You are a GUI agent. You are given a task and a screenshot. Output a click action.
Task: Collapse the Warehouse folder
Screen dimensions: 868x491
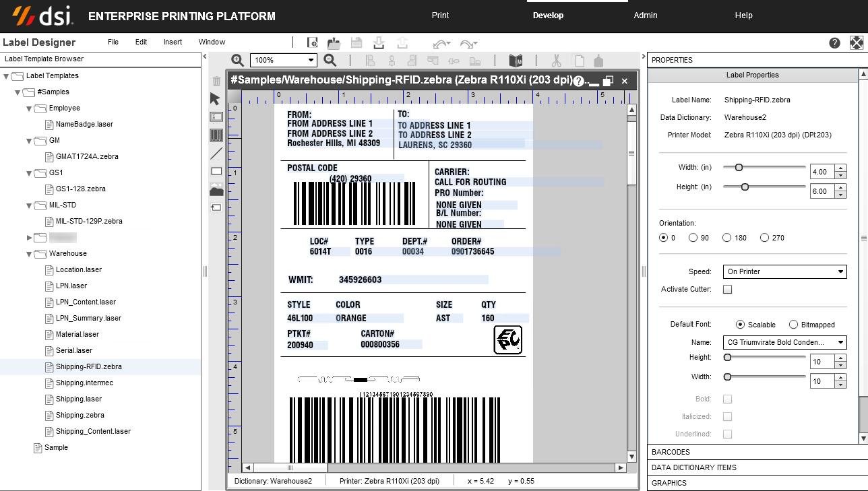pyautogui.click(x=29, y=254)
